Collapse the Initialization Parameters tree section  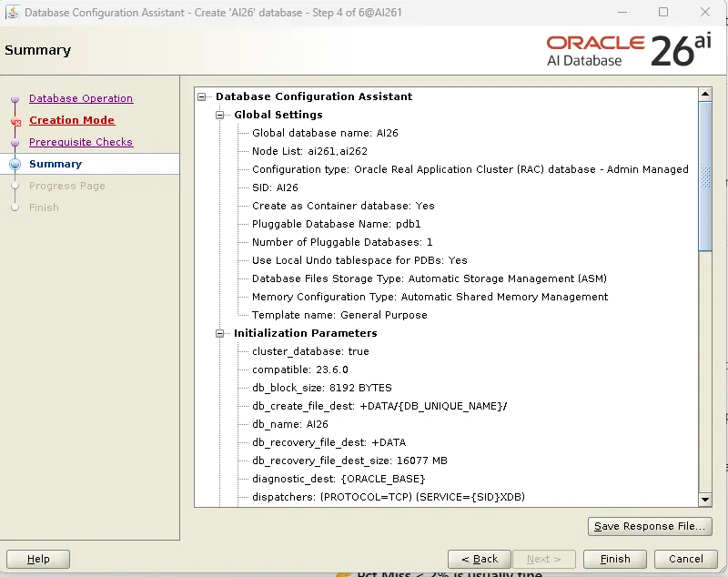click(x=220, y=333)
